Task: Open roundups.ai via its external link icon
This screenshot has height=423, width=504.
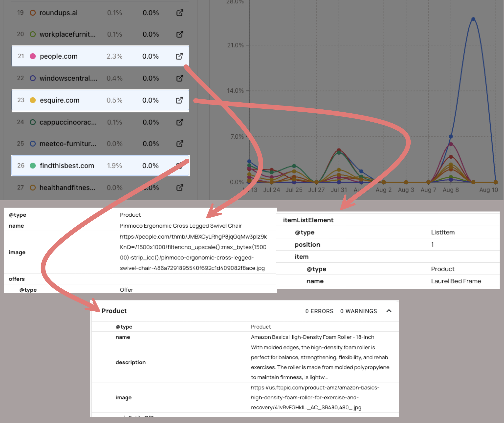Action: [x=180, y=13]
